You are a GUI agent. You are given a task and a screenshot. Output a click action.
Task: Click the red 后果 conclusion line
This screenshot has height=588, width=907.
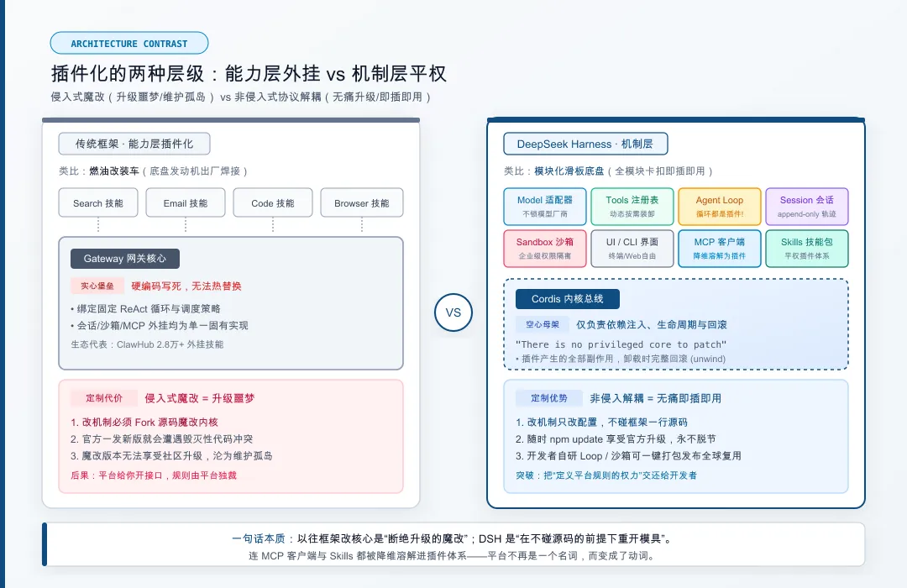click(154, 475)
